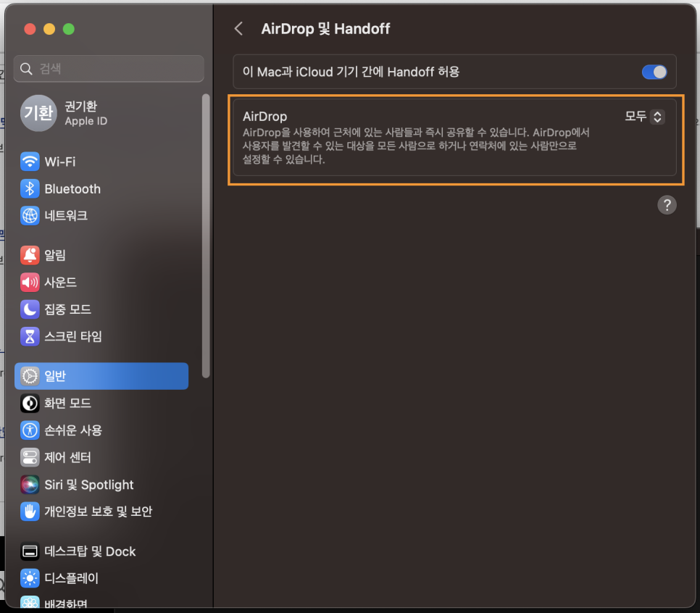Click 스크린 타임 label text
Screen dimensions: 700x613
click(x=72, y=336)
